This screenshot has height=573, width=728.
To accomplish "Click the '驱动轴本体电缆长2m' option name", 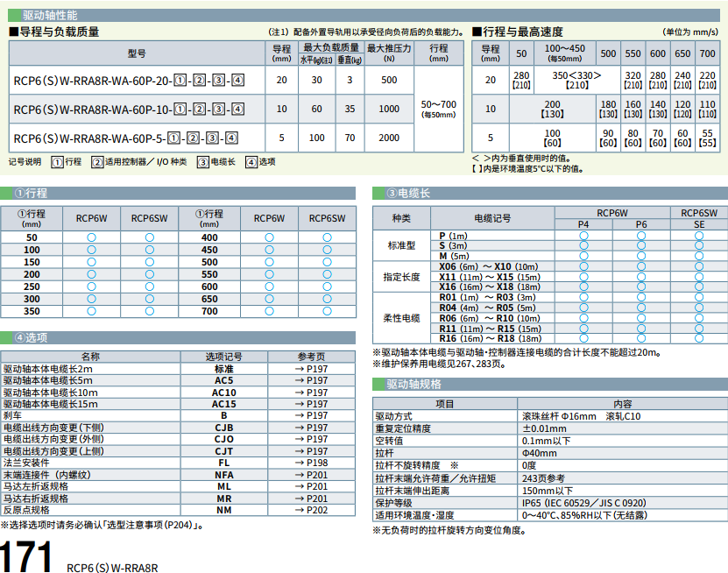I will (x=48, y=369).
